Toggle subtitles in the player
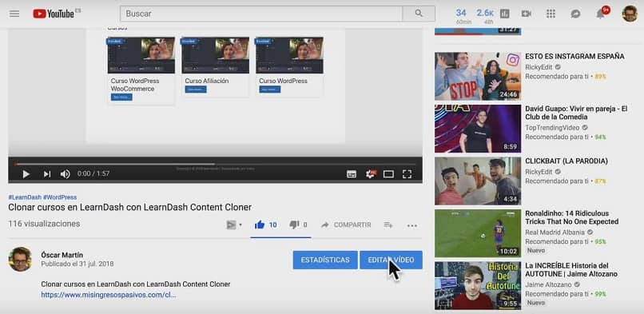Viewport: 644px width, 314px height. pyautogui.click(x=352, y=174)
